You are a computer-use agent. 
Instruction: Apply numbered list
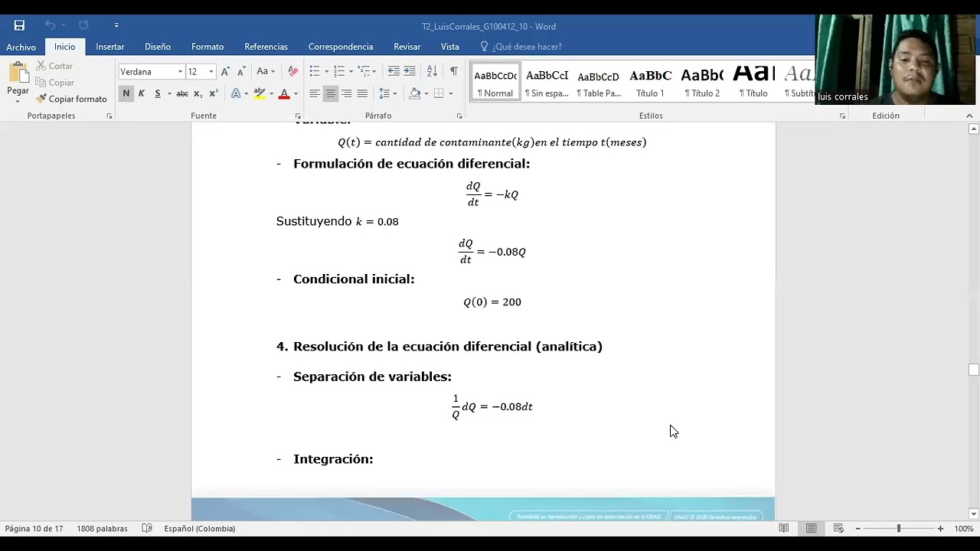click(x=339, y=71)
